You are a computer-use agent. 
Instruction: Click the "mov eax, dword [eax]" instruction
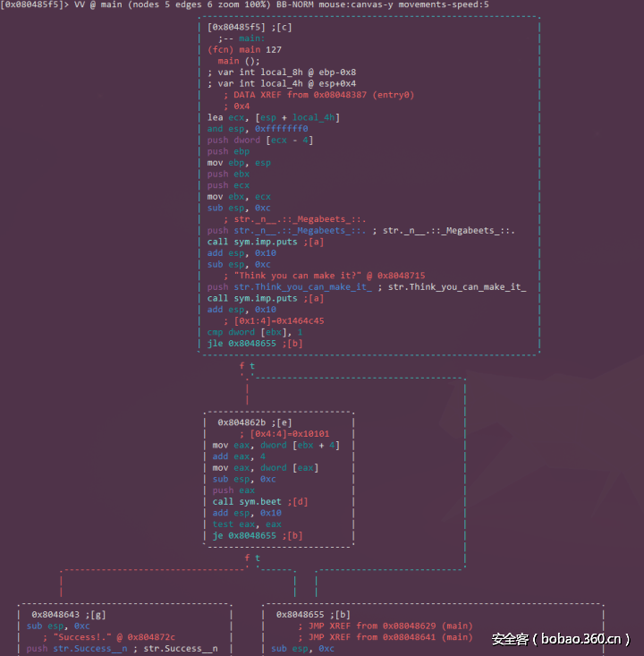pyautogui.click(x=266, y=468)
